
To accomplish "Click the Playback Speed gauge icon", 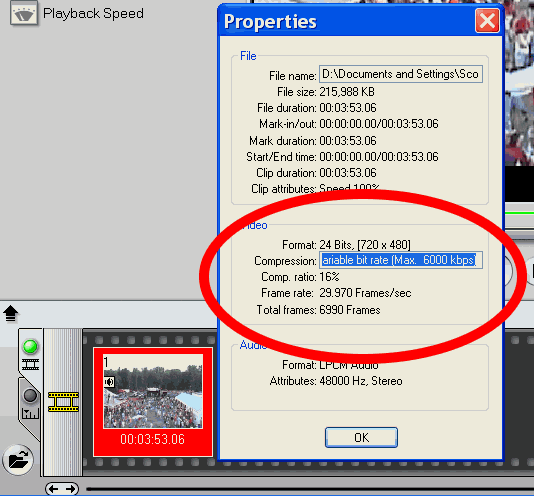I will pos(23,13).
